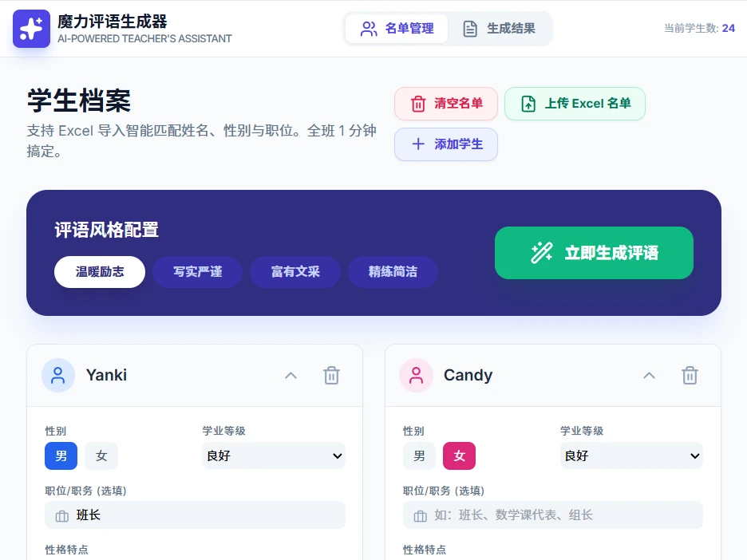
Task: Click Candy's 职位/职务 input field
Action: tap(563, 515)
